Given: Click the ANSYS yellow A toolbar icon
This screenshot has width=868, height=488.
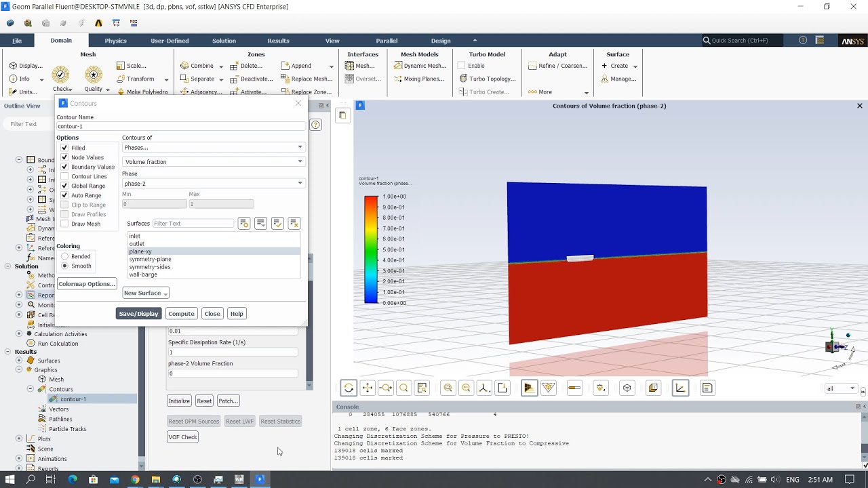Looking at the screenshot, I should [98, 23].
